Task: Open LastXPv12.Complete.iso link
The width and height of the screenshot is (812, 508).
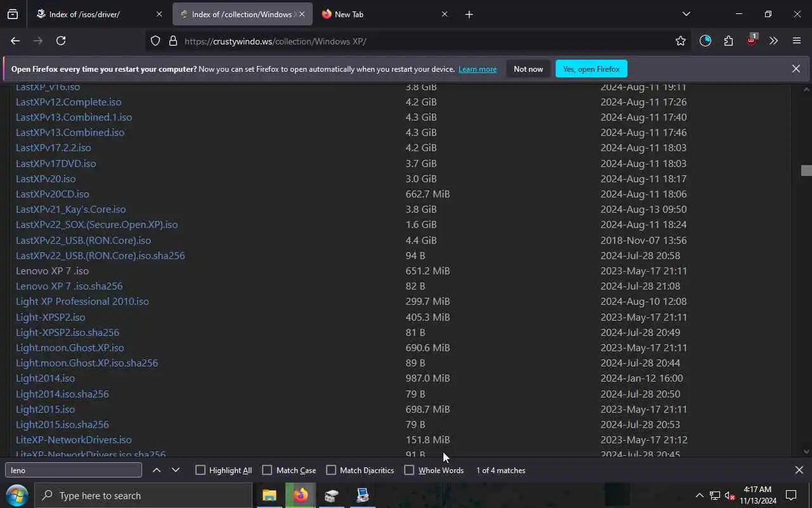Action: point(69,102)
